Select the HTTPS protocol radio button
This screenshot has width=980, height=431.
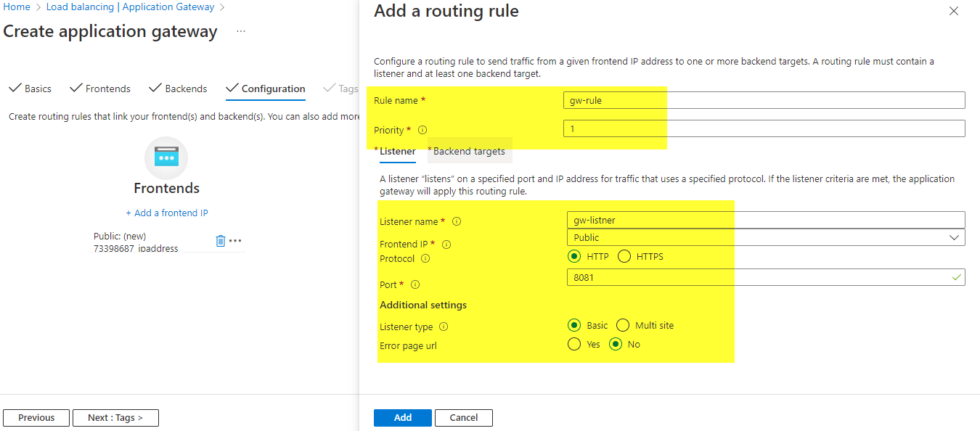pos(624,256)
